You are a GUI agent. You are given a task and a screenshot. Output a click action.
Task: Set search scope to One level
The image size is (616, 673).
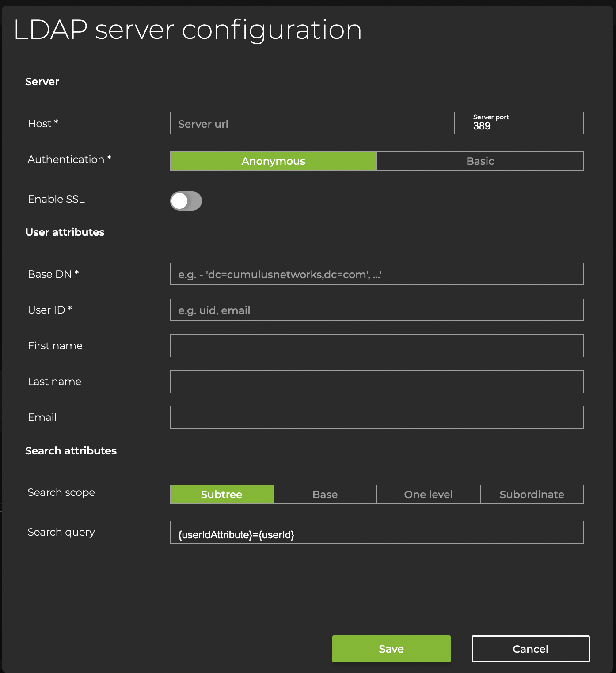(x=428, y=495)
